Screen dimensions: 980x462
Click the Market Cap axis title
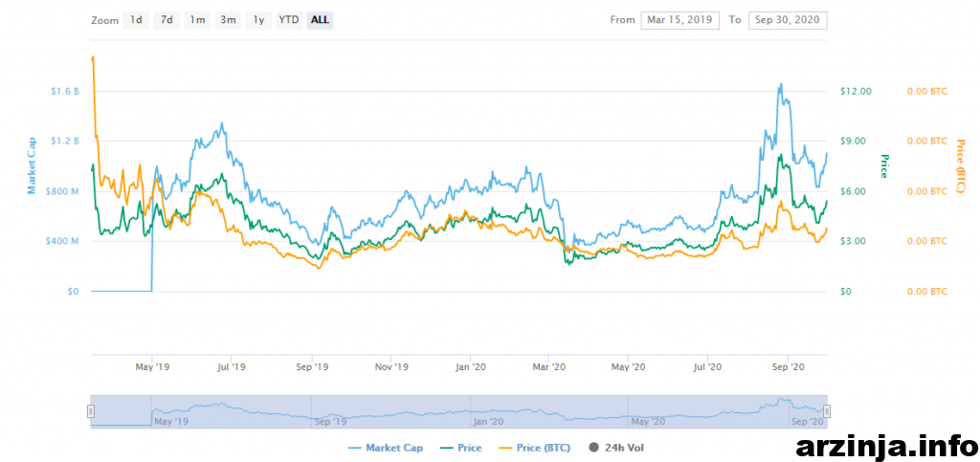[31, 165]
